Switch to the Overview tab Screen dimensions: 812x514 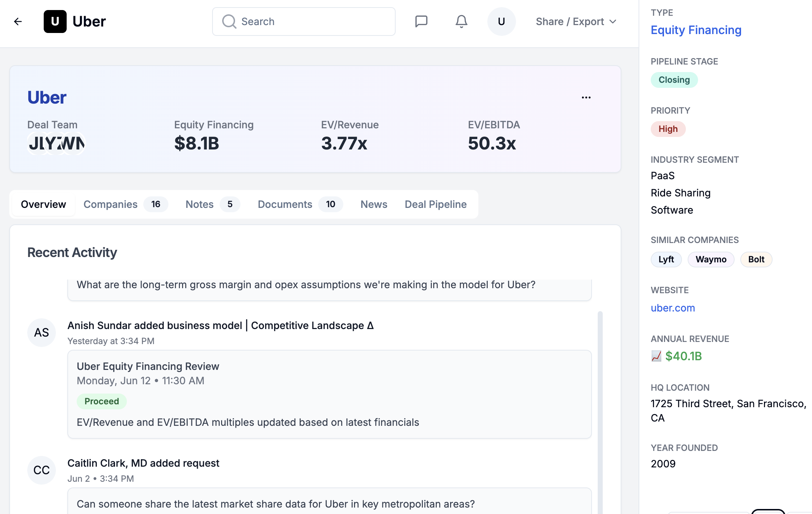point(43,204)
